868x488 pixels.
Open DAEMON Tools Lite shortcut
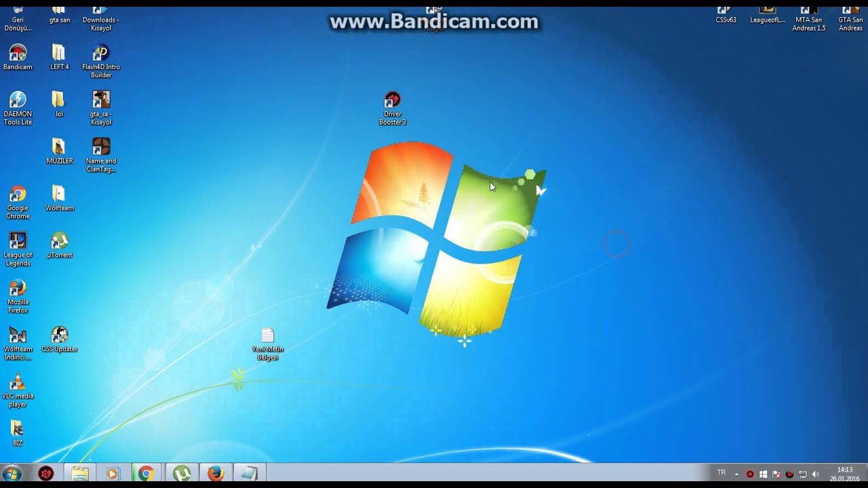pyautogui.click(x=18, y=108)
